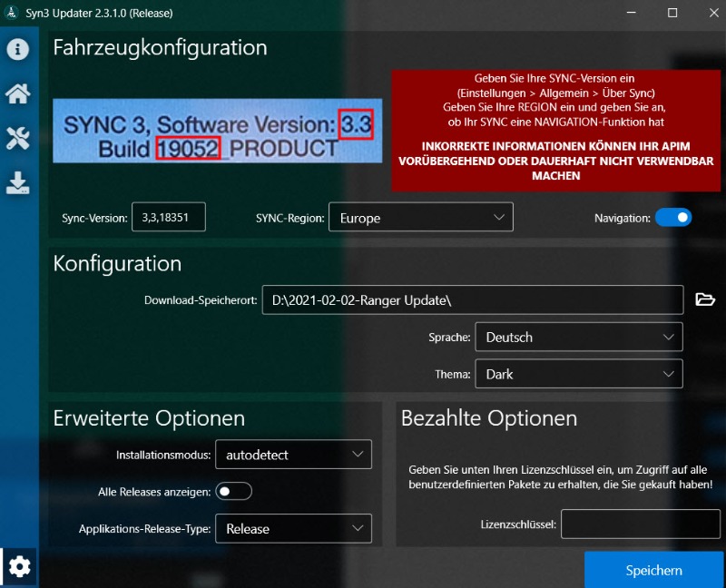Open the Sprache dropdown
This screenshot has height=588, width=726.
579,337
